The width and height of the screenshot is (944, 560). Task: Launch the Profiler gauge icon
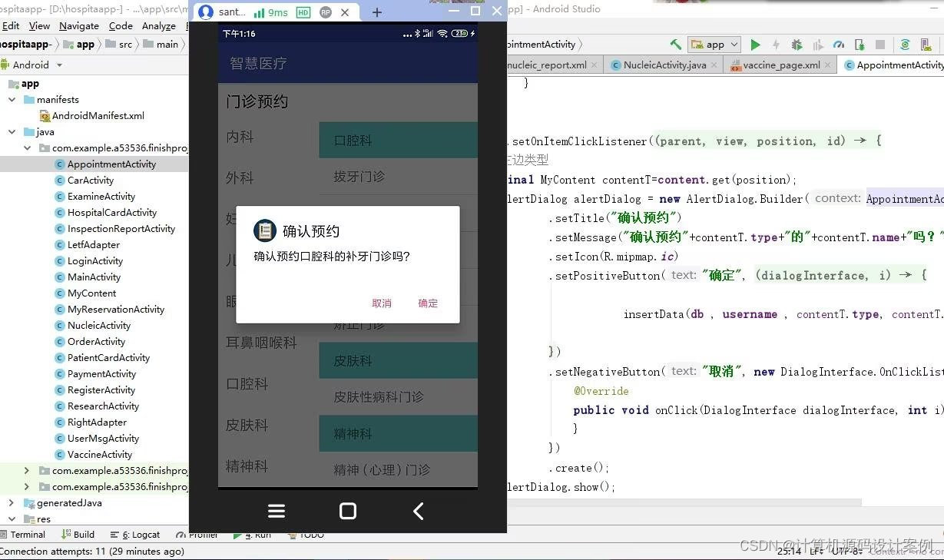(x=838, y=44)
